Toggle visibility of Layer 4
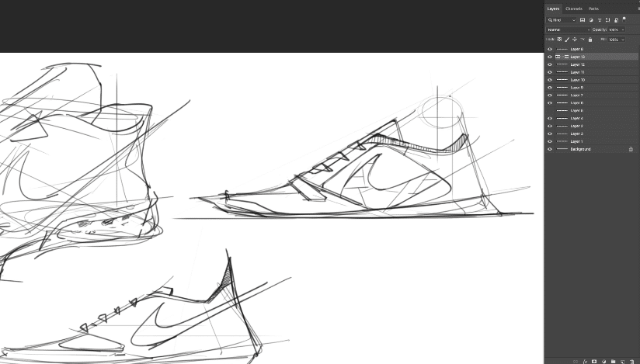 coord(550,119)
